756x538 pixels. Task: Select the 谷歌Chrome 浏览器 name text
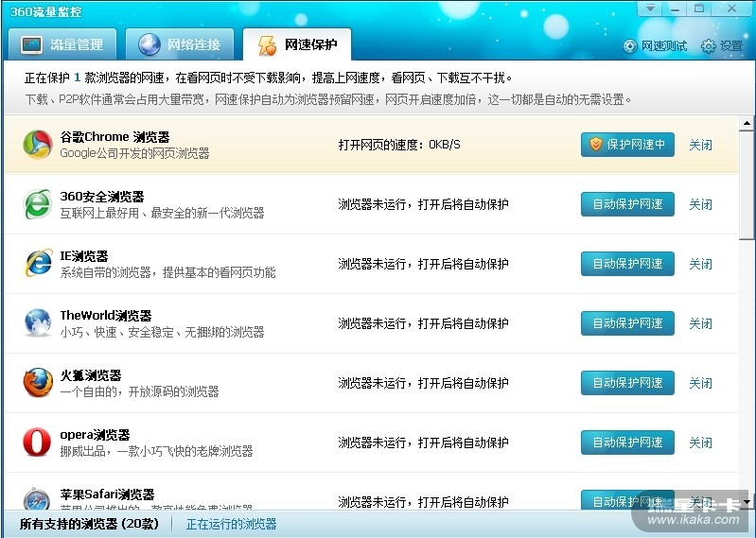114,137
